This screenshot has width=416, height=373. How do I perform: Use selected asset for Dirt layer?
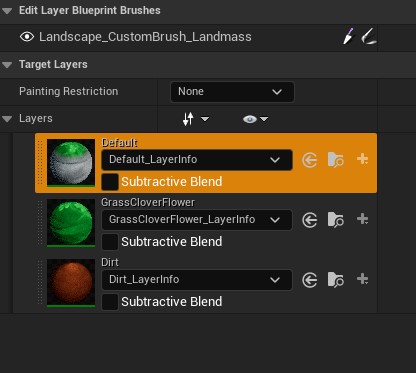pyautogui.click(x=310, y=280)
